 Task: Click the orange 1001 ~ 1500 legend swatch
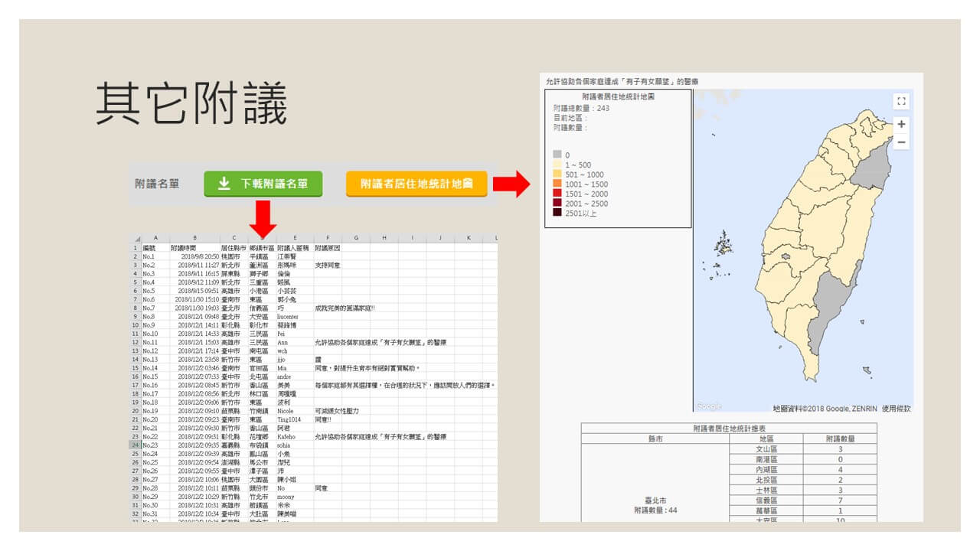point(557,184)
